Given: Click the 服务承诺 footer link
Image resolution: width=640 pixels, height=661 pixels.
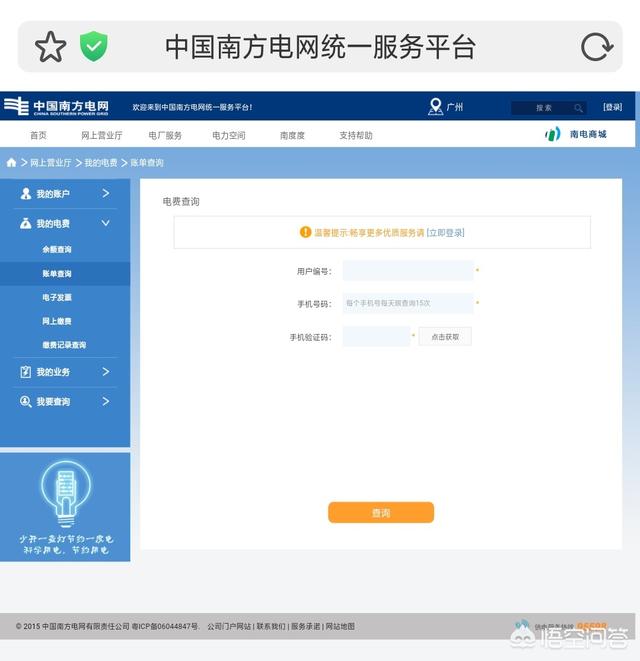Looking at the screenshot, I should (x=305, y=626).
